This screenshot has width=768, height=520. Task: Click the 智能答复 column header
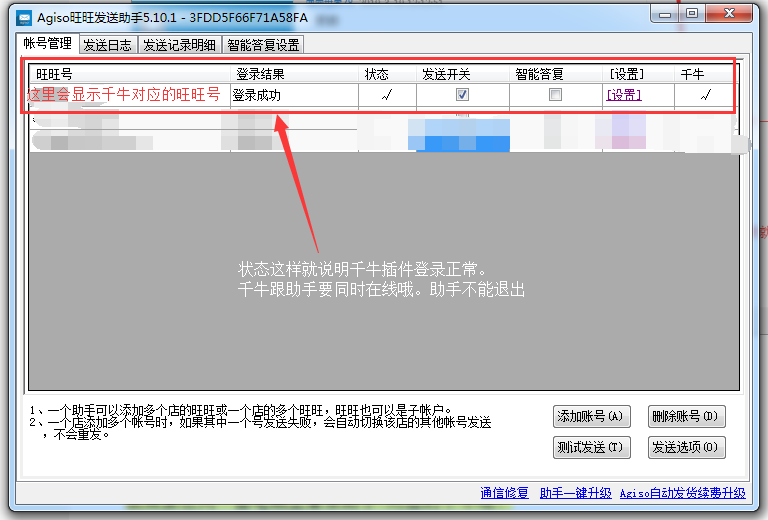tap(556, 74)
